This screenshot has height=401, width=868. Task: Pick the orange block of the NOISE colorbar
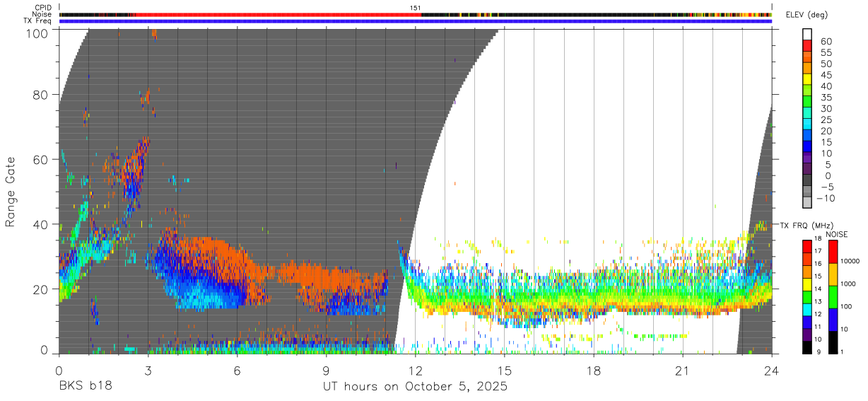(833, 274)
